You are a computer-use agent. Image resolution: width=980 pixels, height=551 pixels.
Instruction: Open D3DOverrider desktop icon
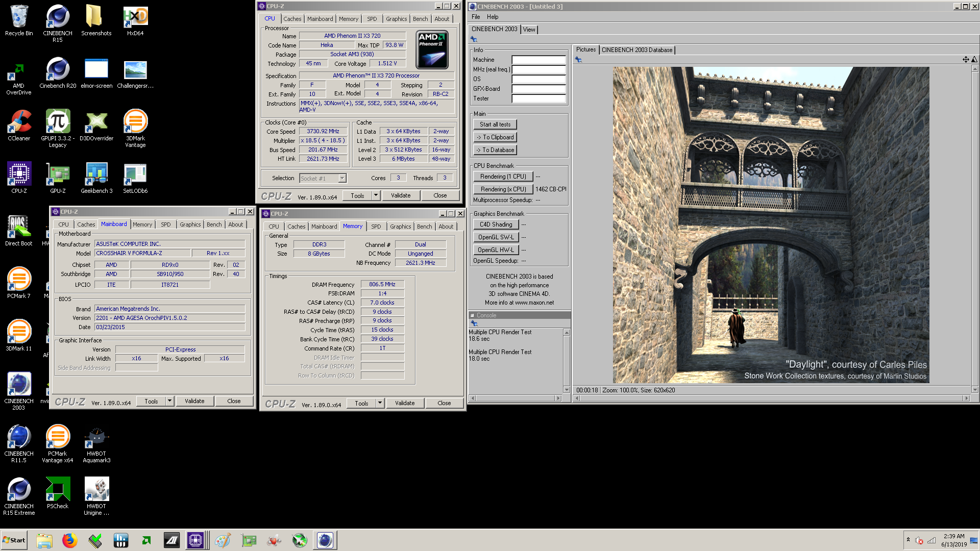point(96,126)
